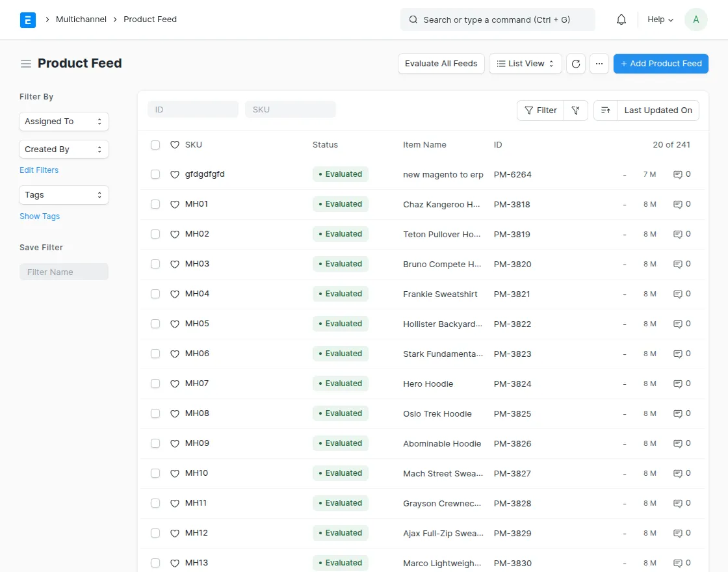728x572 pixels.
Task: Open the ellipsis menu next to refresh
Action: [x=599, y=63]
